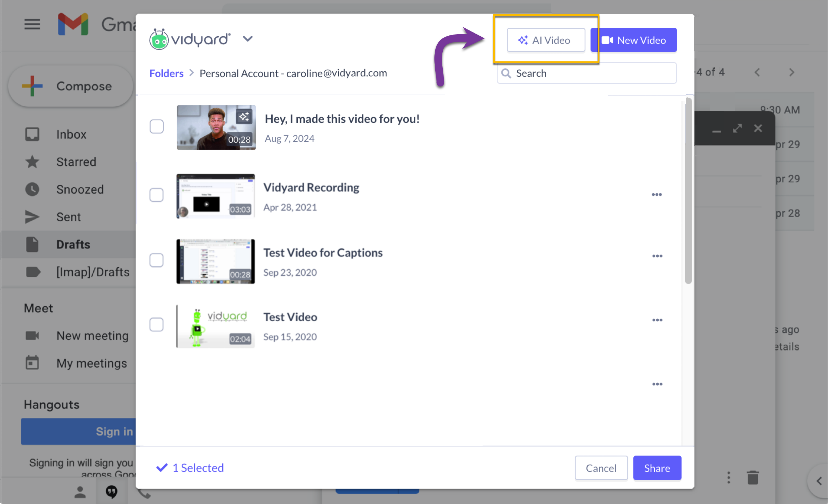828x504 pixels.
Task: Expand the Vidyard account dropdown
Action: (x=248, y=39)
